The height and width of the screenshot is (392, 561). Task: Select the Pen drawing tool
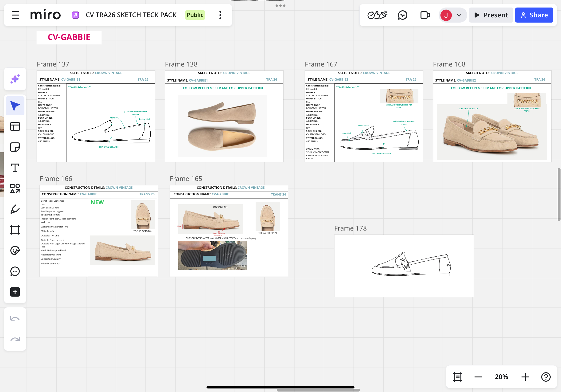click(x=15, y=209)
